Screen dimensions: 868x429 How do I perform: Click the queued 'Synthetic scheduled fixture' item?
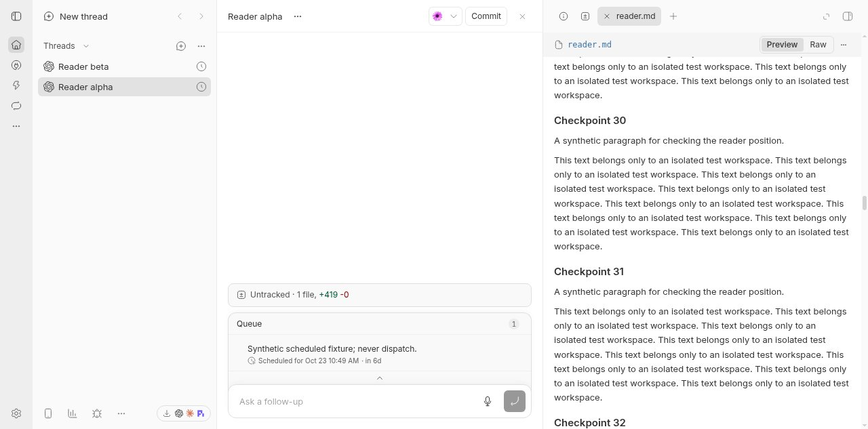click(380, 354)
